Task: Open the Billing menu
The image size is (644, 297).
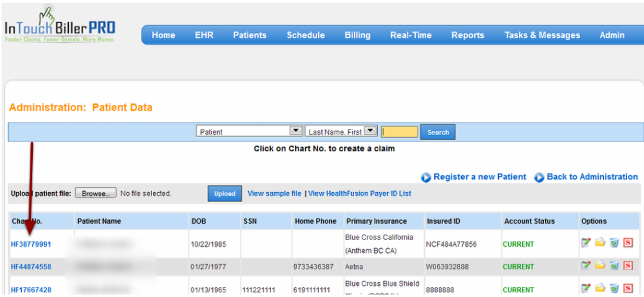Action: (357, 35)
